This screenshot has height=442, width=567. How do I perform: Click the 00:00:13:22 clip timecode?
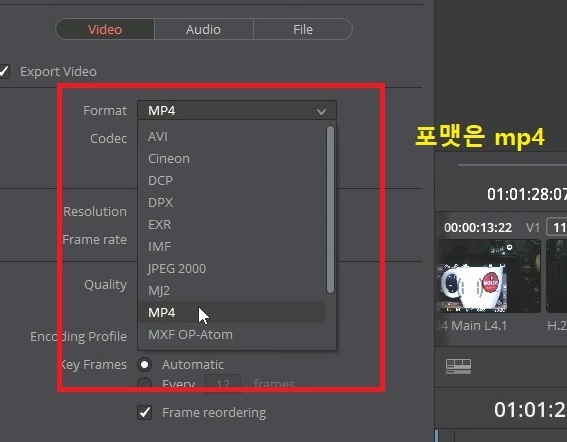click(x=478, y=228)
